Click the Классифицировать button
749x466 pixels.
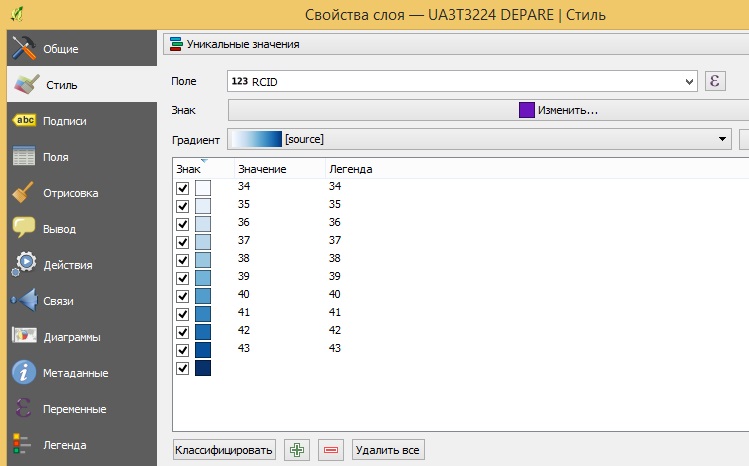click(224, 450)
